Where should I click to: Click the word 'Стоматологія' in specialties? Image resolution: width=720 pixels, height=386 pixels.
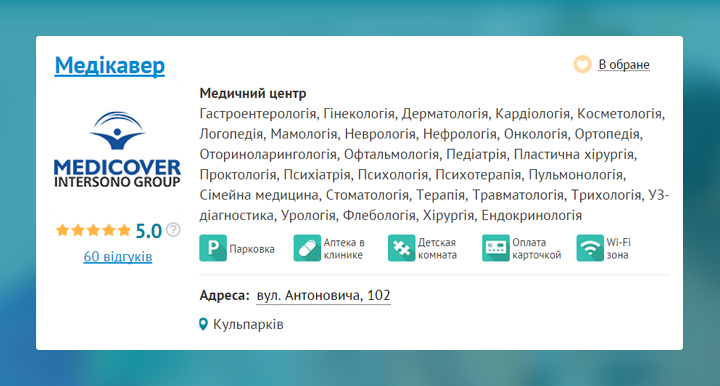(367, 195)
